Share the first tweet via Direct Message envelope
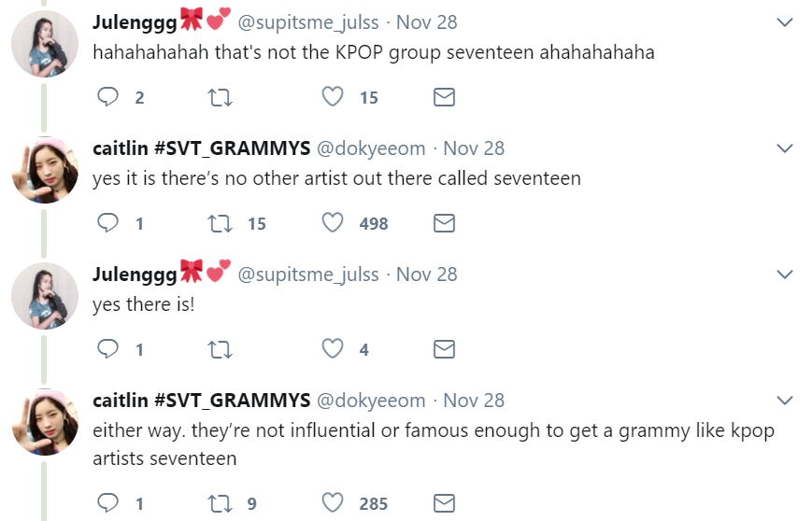Viewport: 812px width, 521px height. (x=445, y=97)
